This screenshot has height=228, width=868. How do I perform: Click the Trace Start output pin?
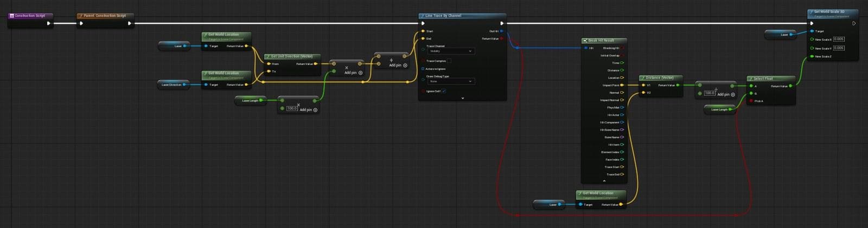point(622,167)
